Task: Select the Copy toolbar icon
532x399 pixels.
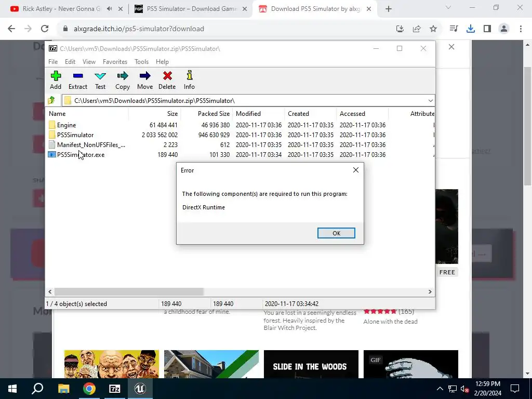Action: pos(123,76)
